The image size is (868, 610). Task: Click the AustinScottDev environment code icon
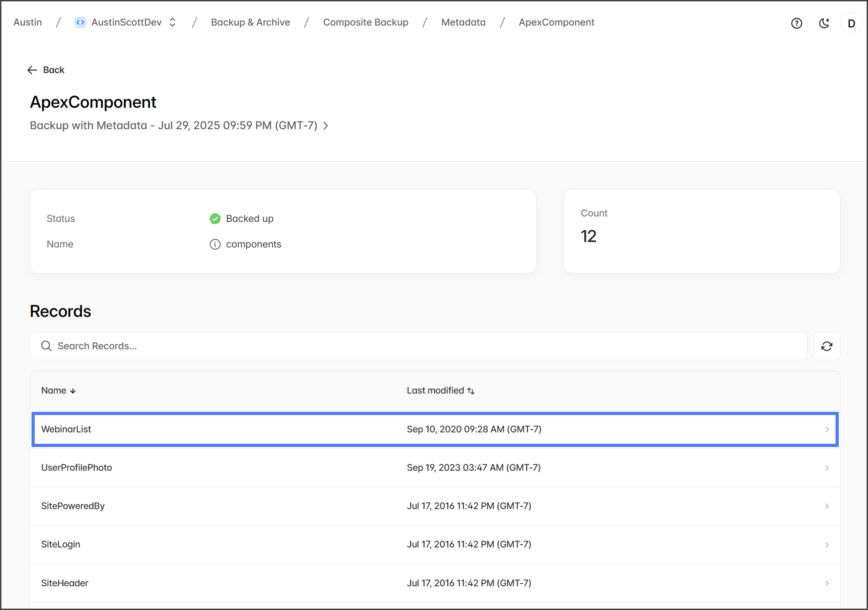[80, 22]
